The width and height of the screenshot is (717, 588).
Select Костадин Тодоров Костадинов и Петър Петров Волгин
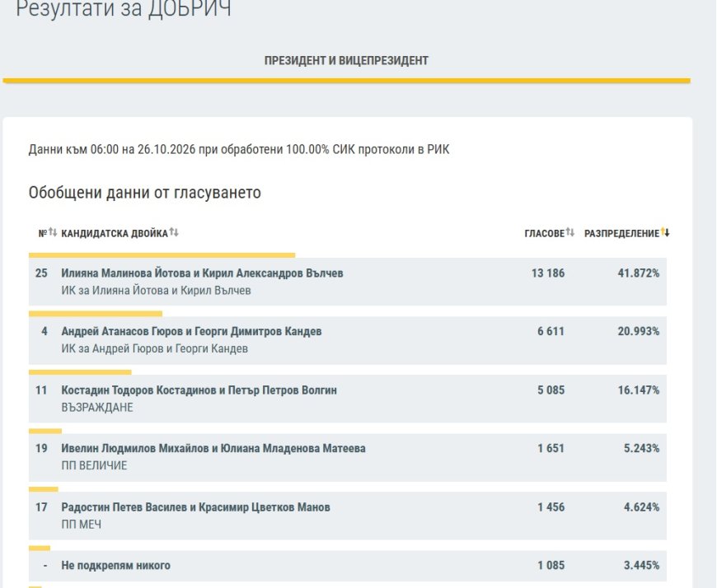click(x=199, y=390)
